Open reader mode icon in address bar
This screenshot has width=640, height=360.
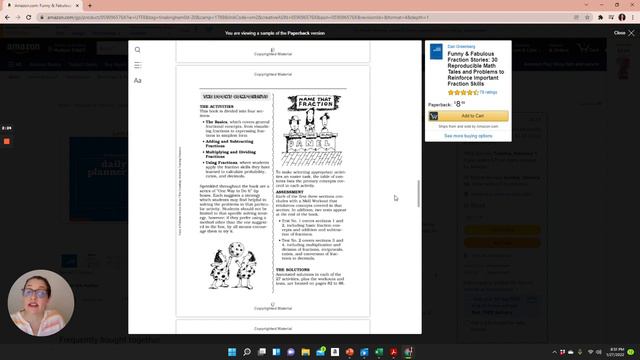point(576,17)
